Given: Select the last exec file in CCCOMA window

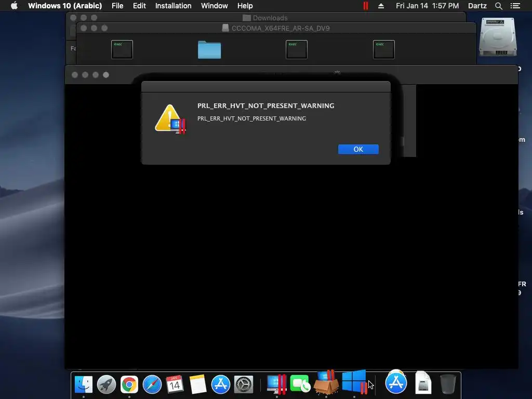Looking at the screenshot, I should click(384, 49).
